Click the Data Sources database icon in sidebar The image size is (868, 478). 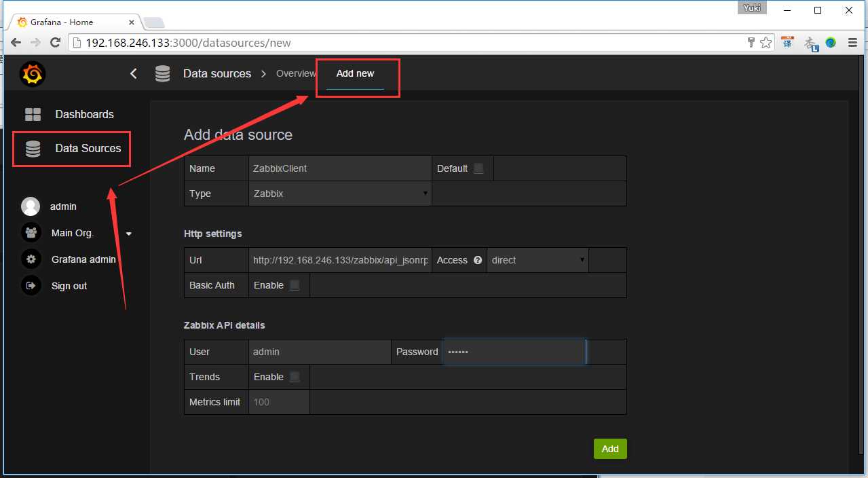click(33, 149)
